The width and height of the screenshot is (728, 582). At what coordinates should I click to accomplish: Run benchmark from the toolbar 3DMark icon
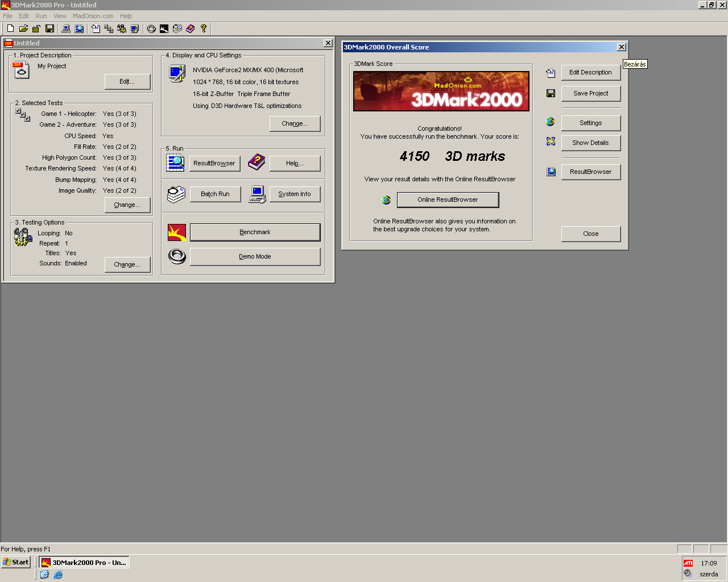(x=164, y=28)
